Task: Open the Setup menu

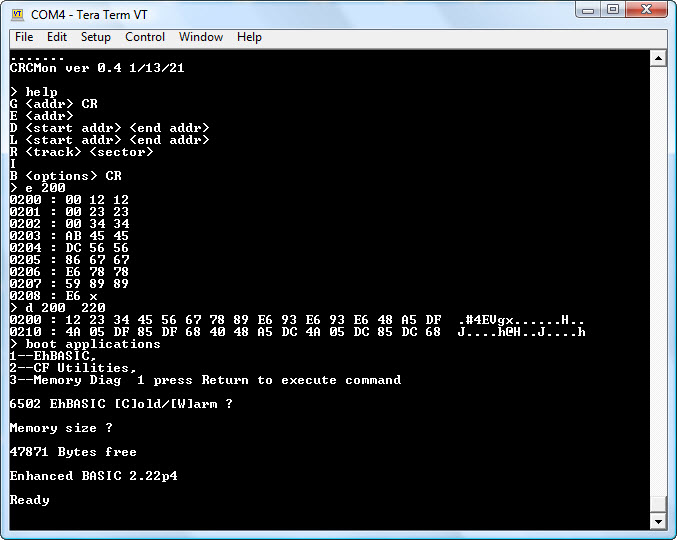Action: pyautogui.click(x=96, y=37)
